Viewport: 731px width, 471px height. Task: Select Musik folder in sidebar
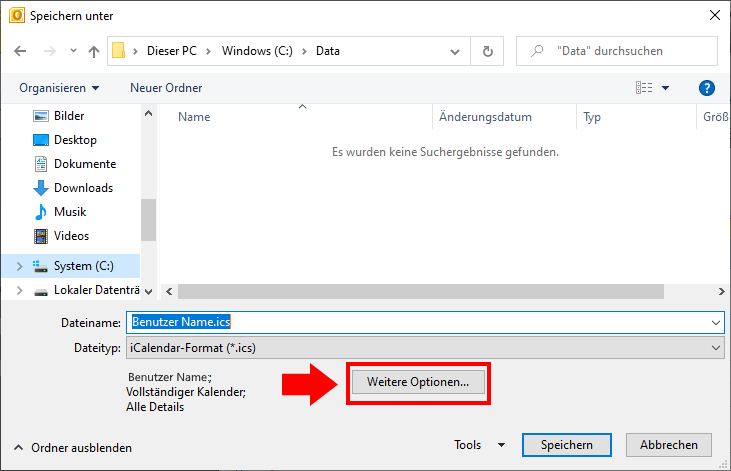coord(70,212)
